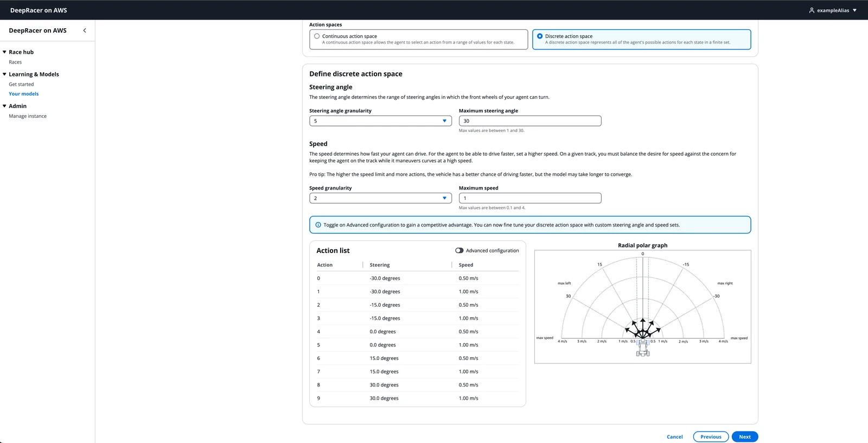Collapse the Admin section
Image resolution: width=868 pixels, height=443 pixels.
point(4,106)
